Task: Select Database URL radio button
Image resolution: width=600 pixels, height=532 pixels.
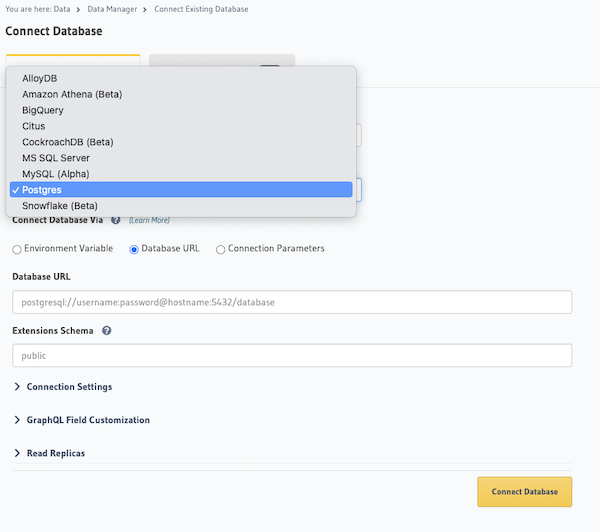Action: pos(134,250)
